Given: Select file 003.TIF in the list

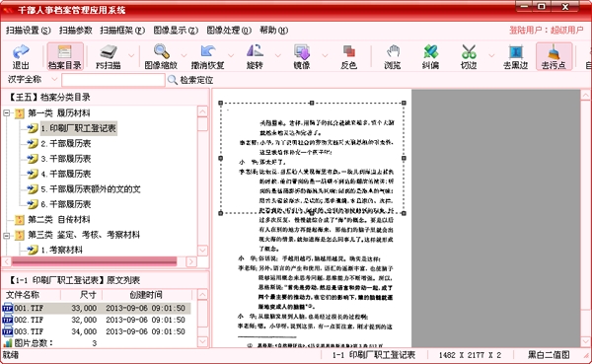Looking at the screenshot, I should point(97,331).
